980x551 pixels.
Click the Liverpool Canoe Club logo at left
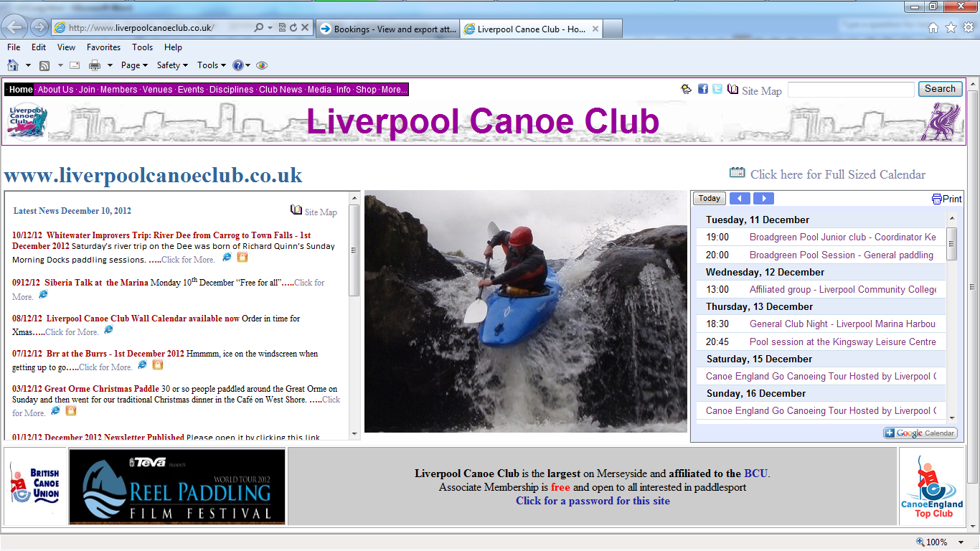(27, 122)
